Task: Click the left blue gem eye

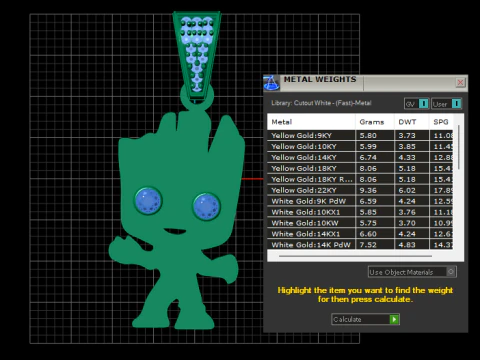Action: 148,201
